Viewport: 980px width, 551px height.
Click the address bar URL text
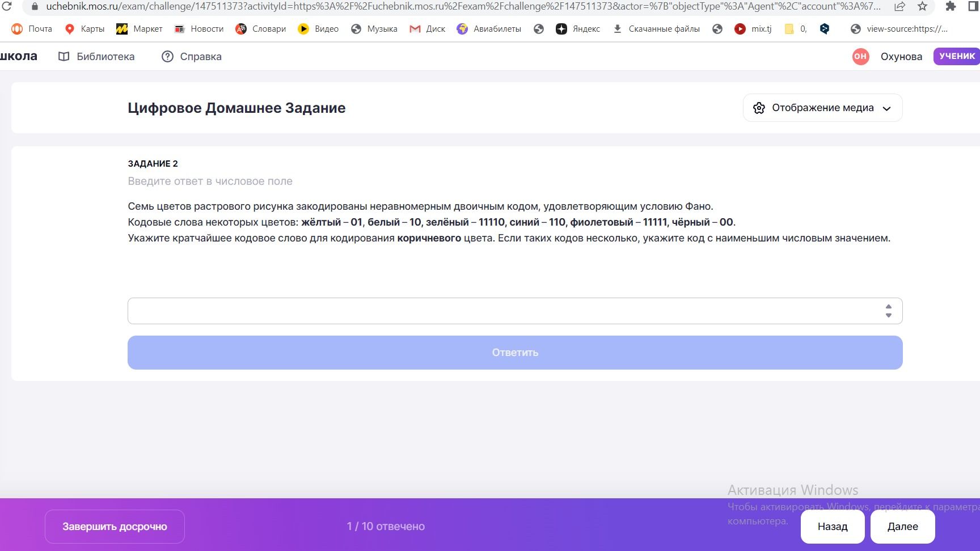pyautogui.click(x=463, y=6)
